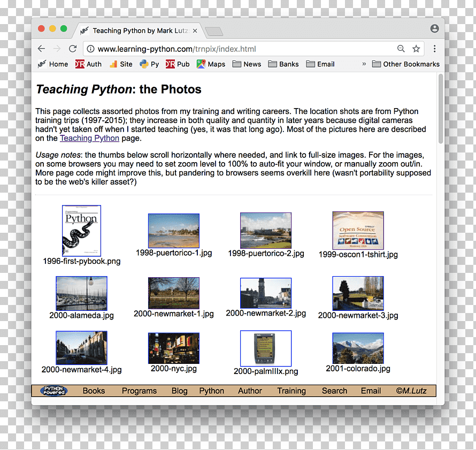Open the Auth bookmark
This screenshot has width=476, height=450.
[x=88, y=64]
